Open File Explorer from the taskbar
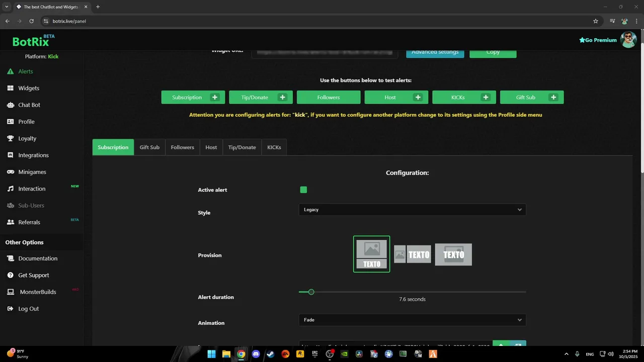644x362 pixels. click(x=226, y=354)
